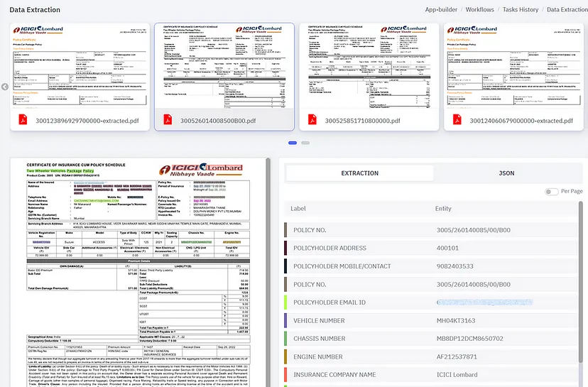The width and height of the screenshot is (588, 387).
Task: Click the left carousel arrow
Action: click(5, 87)
